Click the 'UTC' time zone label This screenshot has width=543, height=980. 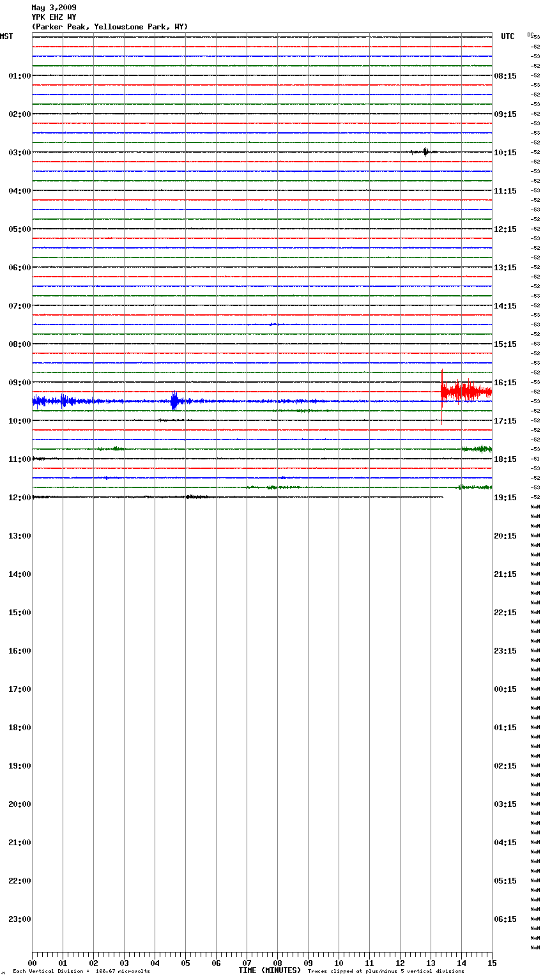pos(508,36)
